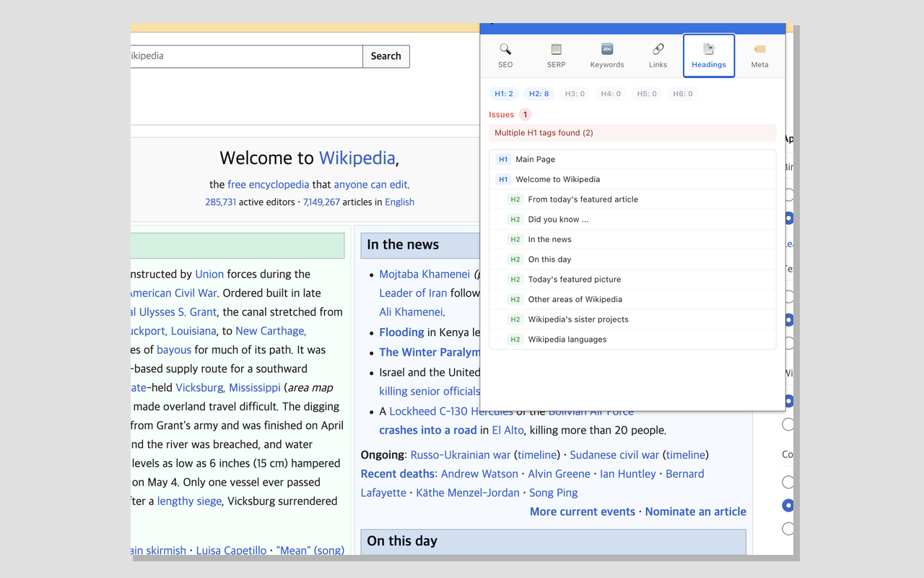Click the 'Multiple H1 tags found (2)' warning
Image resolution: width=924 pixels, height=578 pixels.
(632, 133)
